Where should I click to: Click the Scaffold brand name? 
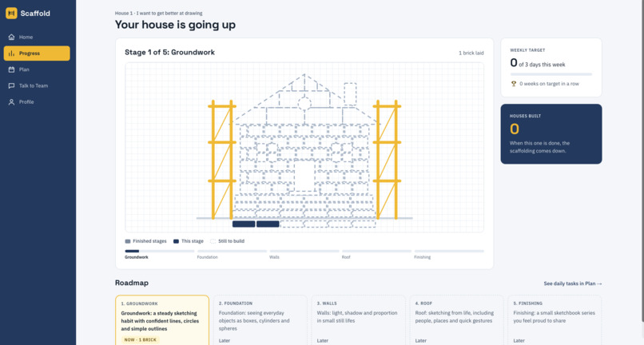point(35,13)
